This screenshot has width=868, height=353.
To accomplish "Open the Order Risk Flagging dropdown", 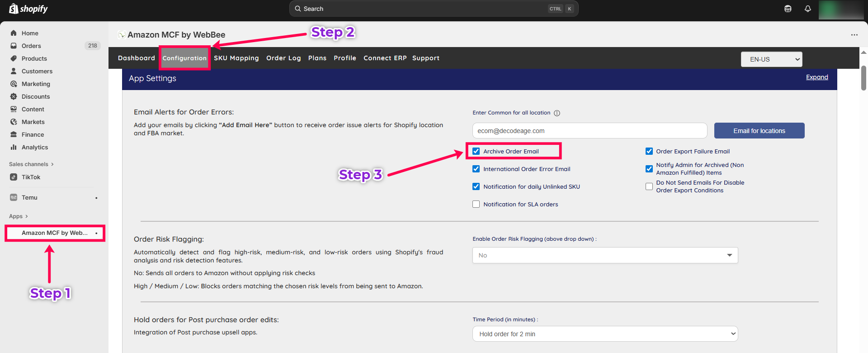I will [x=605, y=255].
